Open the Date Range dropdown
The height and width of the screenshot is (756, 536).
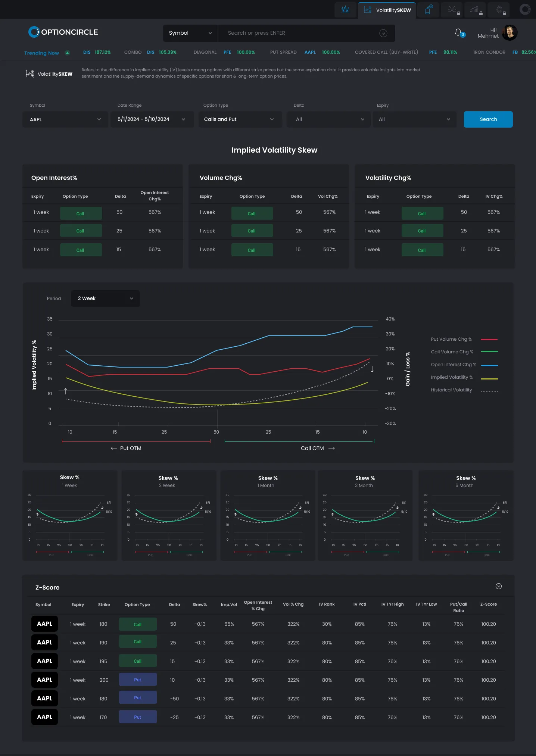[x=152, y=119]
